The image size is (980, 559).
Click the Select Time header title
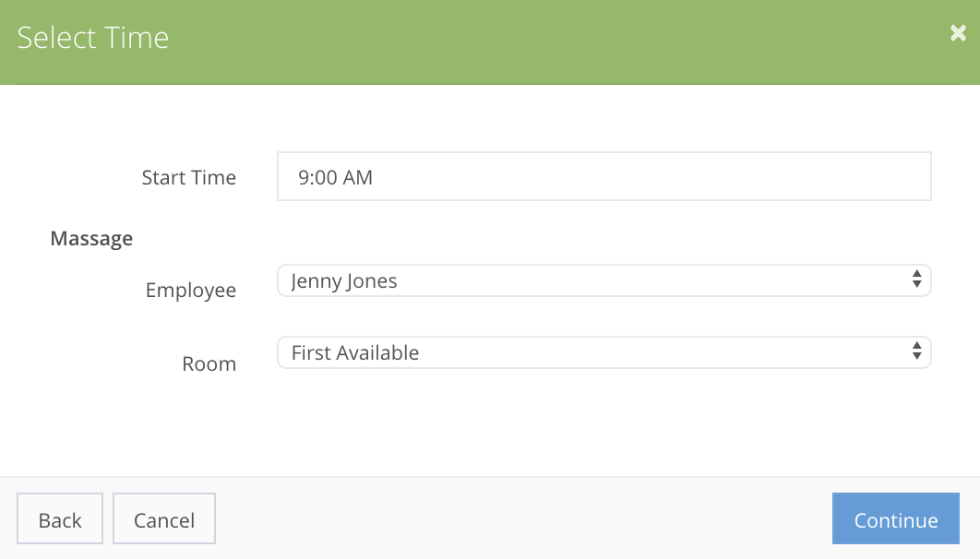coord(93,37)
